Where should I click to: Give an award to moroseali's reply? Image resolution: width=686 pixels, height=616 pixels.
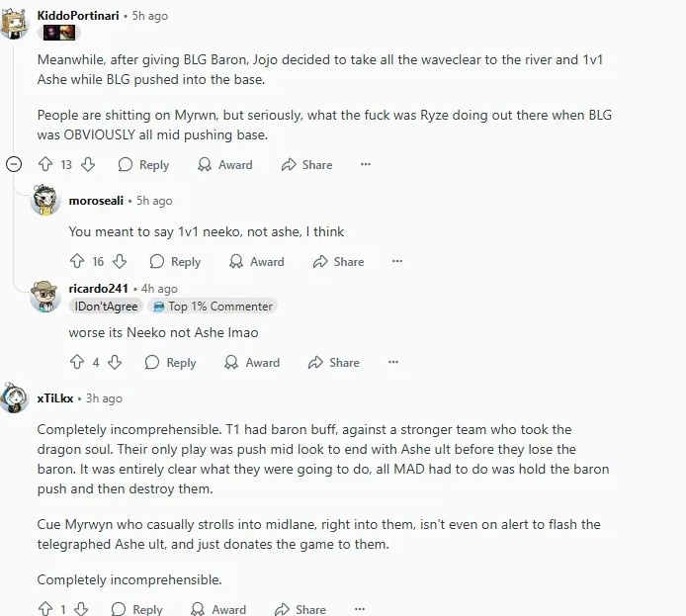pos(256,261)
